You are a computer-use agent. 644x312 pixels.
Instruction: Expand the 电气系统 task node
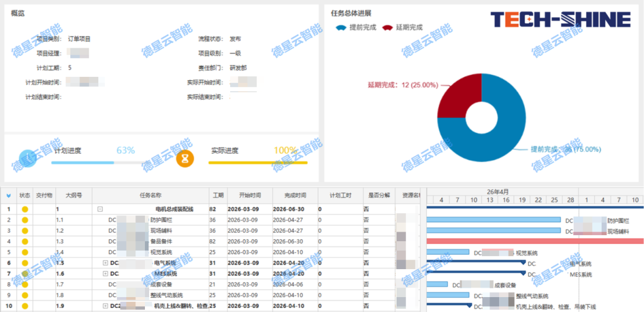pyautogui.click(x=105, y=263)
